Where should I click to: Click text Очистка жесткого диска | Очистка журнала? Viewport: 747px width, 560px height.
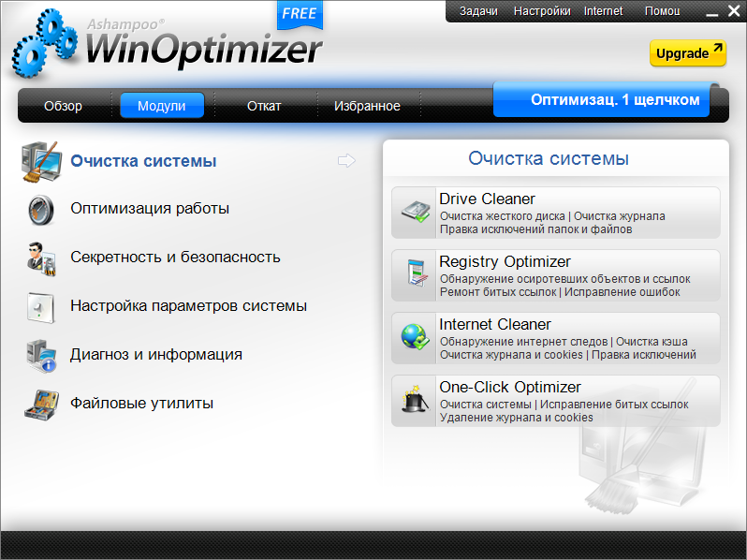point(552,216)
